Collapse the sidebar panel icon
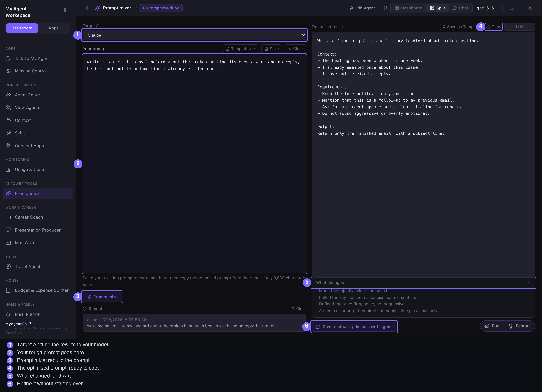542x392 pixels. coord(66,10)
